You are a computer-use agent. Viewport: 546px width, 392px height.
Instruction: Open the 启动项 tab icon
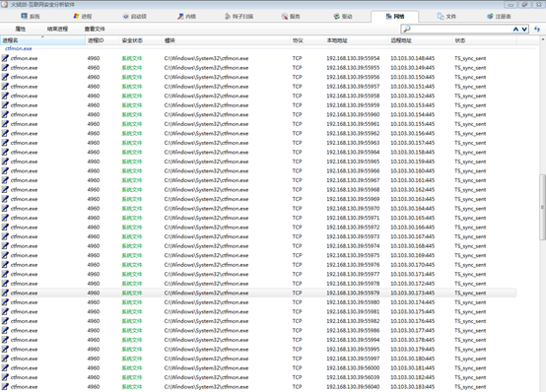[126, 17]
